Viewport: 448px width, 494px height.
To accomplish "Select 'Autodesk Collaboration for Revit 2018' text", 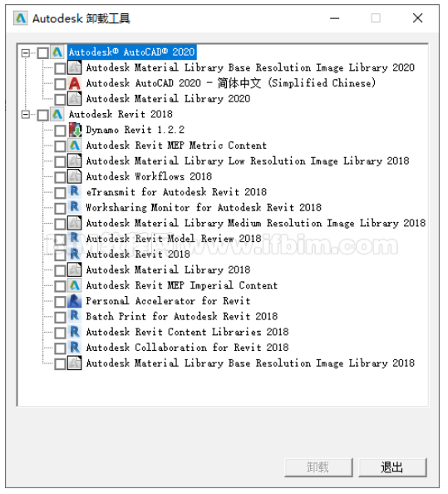I will (x=187, y=348).
